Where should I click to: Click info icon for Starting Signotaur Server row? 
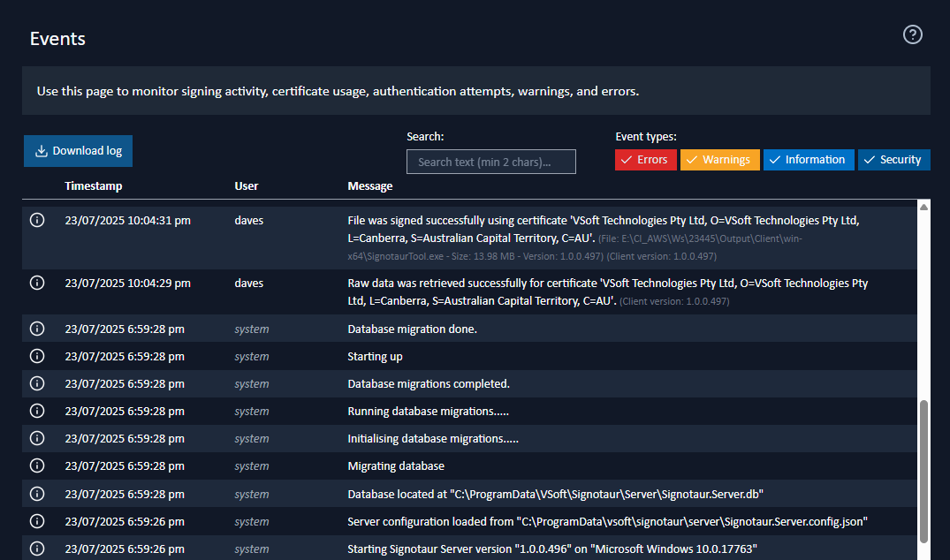tap(37, 549)
